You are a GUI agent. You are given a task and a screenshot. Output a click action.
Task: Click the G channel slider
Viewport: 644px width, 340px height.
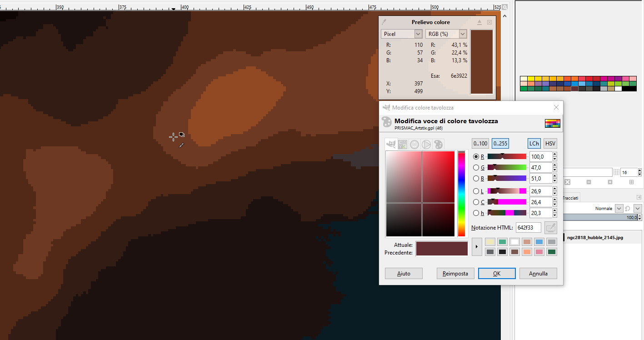pos(507,167)
